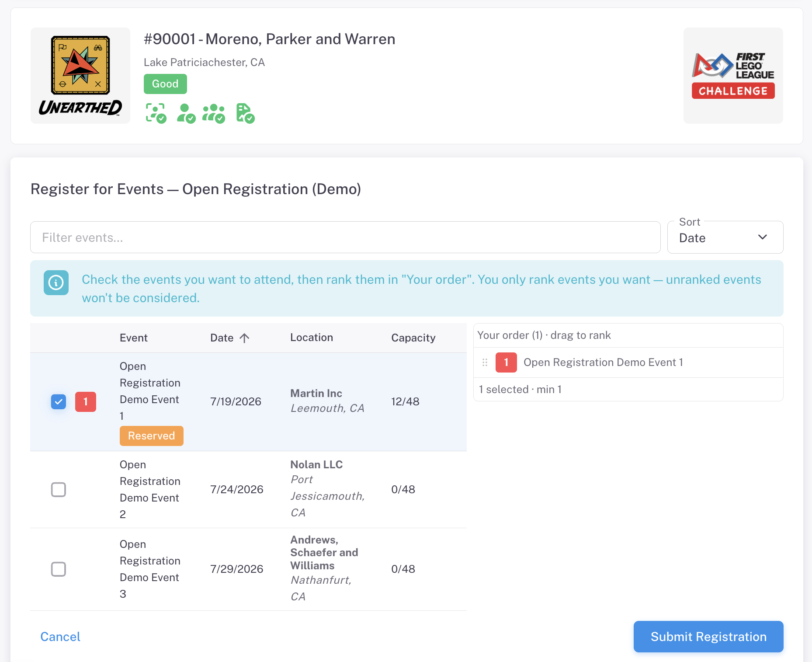This screenshot has width=812, height=662.
Task: Click the info icon in the blue banner
Action: click(x=56, y=282)
